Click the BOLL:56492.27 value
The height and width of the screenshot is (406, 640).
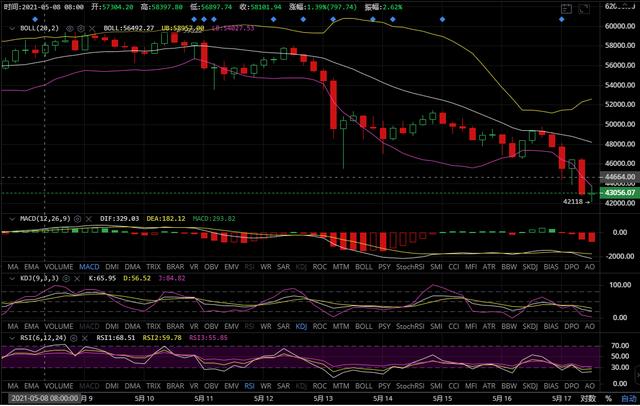129,29
